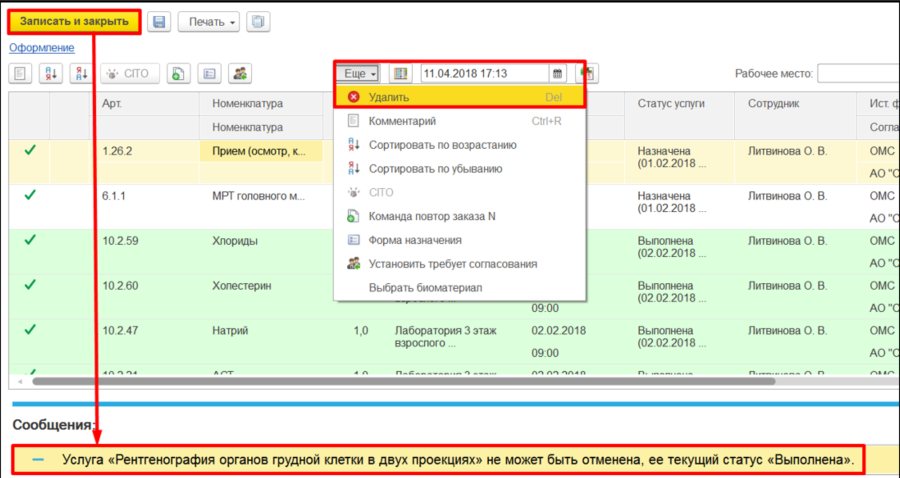
Task: Select Удалить in the menu
Action: coord(388,98)
